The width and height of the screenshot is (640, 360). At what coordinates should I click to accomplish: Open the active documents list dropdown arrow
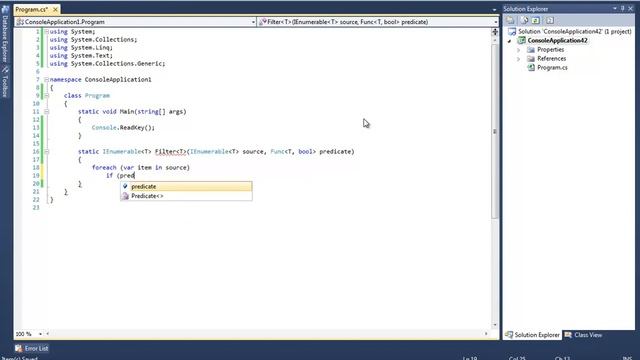494,9
